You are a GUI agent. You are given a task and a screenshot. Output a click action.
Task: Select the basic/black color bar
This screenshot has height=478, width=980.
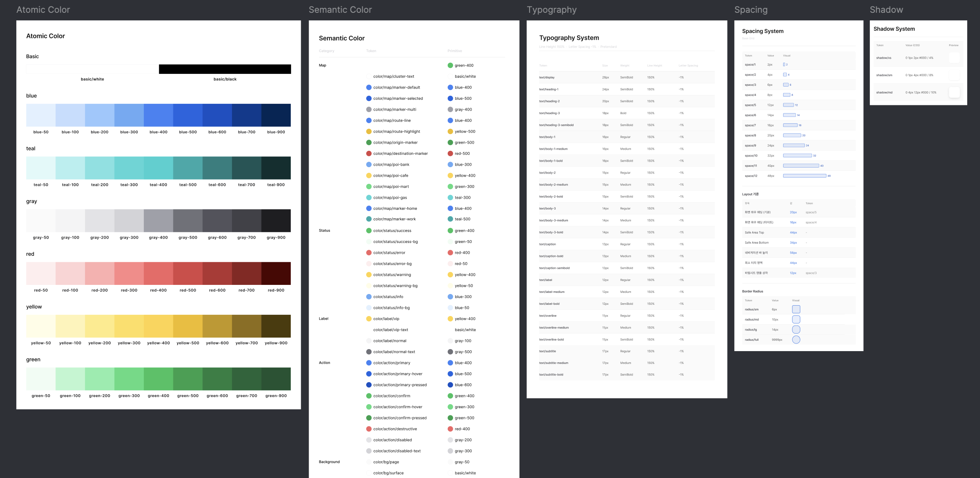[225, 69]
